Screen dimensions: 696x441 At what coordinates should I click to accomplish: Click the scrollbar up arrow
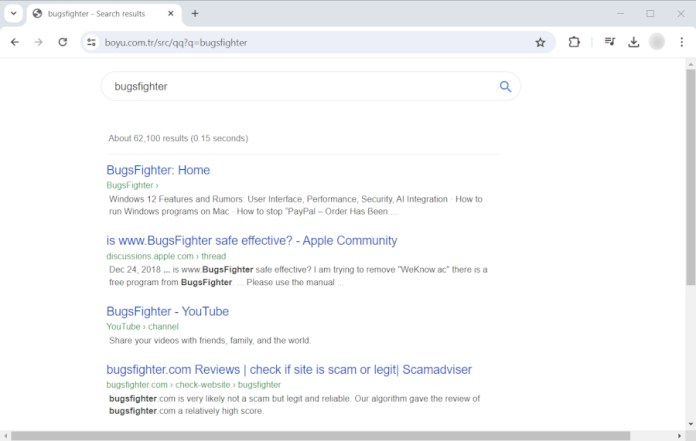tap(690, 65)
